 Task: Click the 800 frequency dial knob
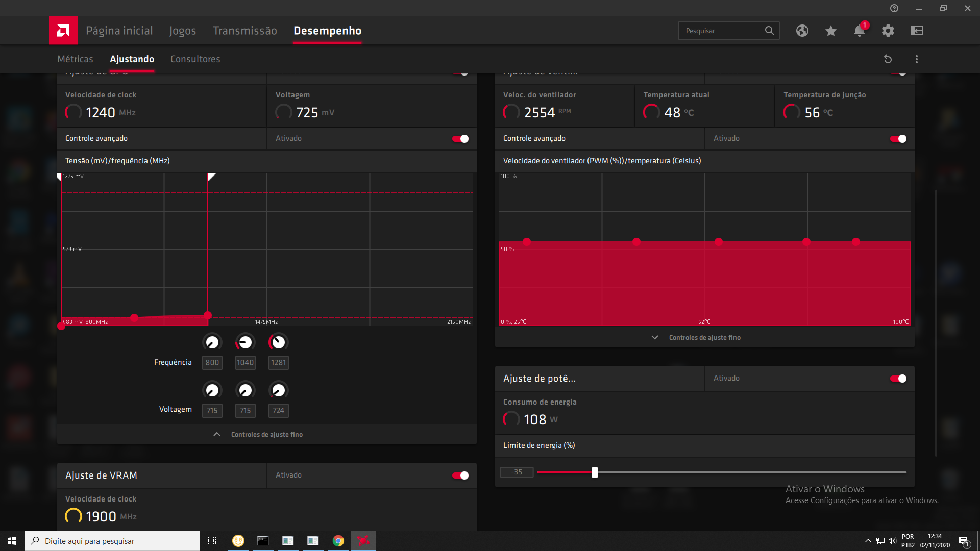pos(212,342)
